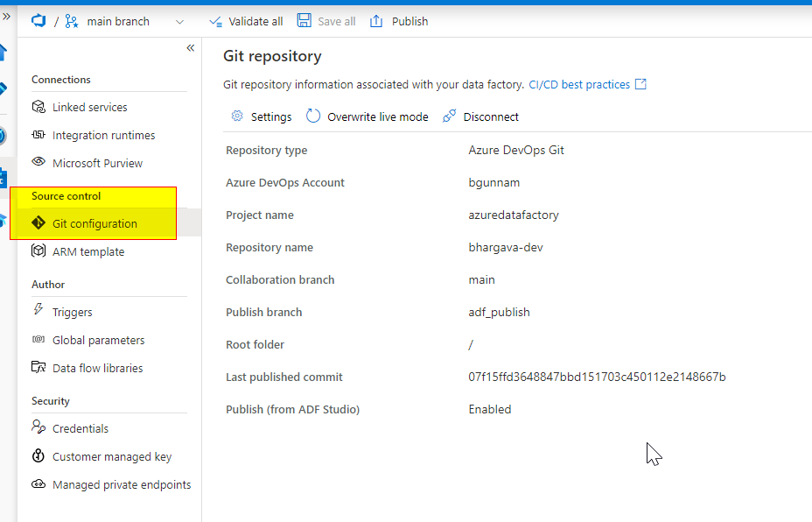Image resolution: width=812 pixels, height=522 pixels.
Task: Click the Manage toolbox icon in left rail
Action: [x=3, y=179]
